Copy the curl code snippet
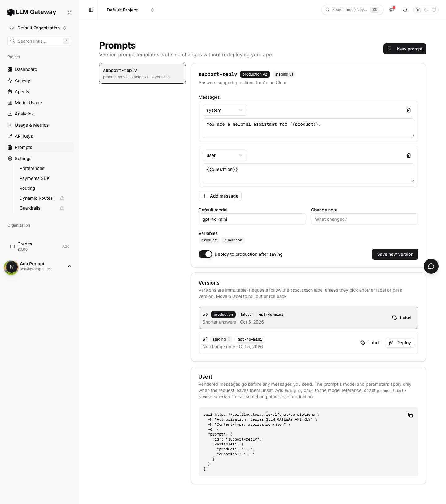Viewport: 446px width, 504px height. [410, 415]
